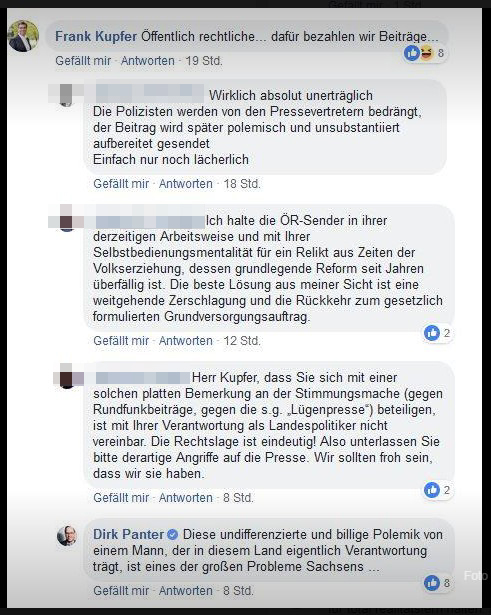Click the 19 Std. timestamp
This screenshot has width=491, height=615.
coord(204,61)
